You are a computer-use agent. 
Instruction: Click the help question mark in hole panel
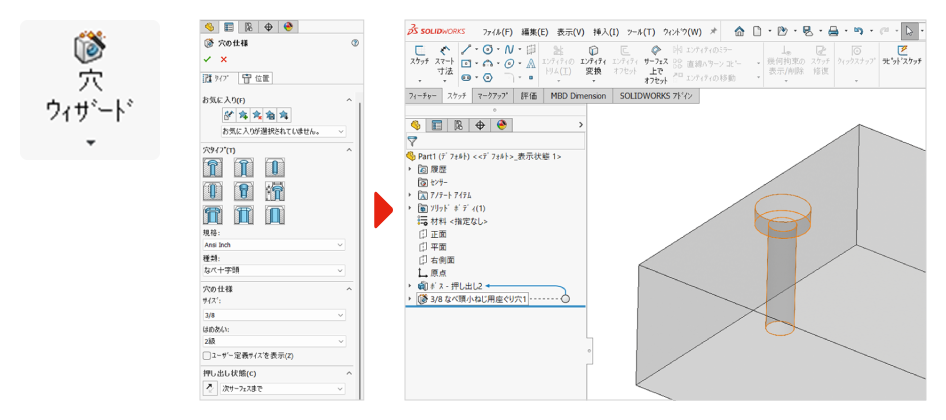click(x=355, y=44)
